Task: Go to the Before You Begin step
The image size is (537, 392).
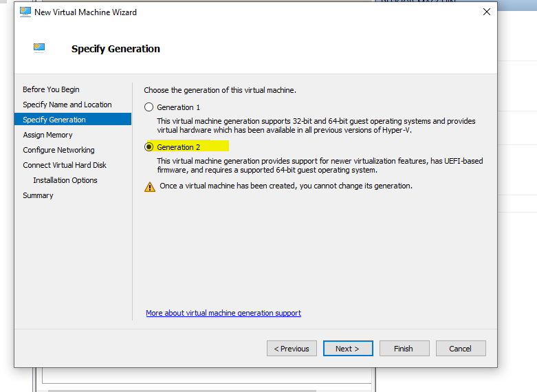Action: click(x=51, y=89)
